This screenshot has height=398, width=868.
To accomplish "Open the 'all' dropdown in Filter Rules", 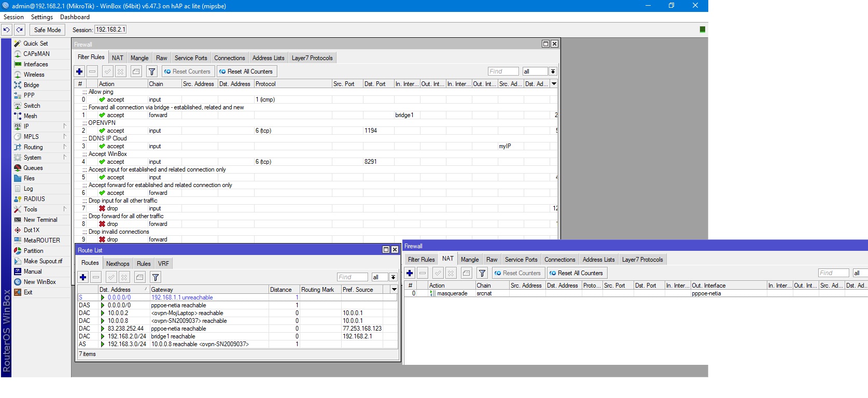I will point(553,72).
